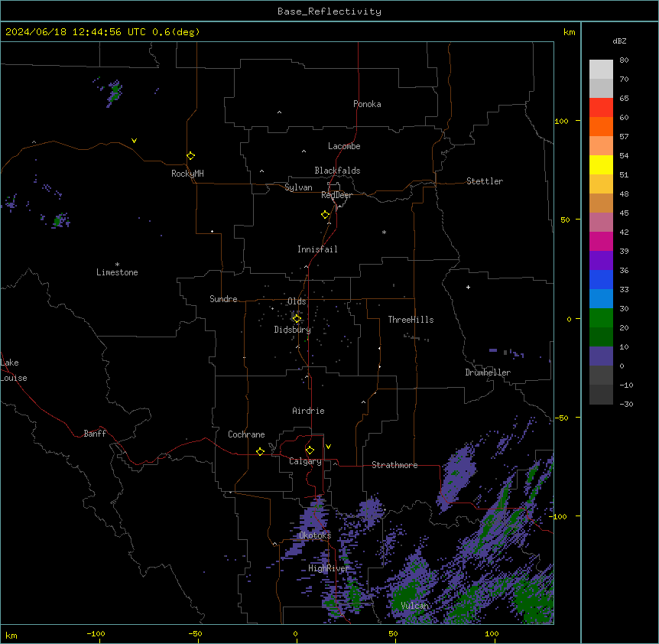Click the Didsbury label
659x644 pixels.
pos(293,330)
